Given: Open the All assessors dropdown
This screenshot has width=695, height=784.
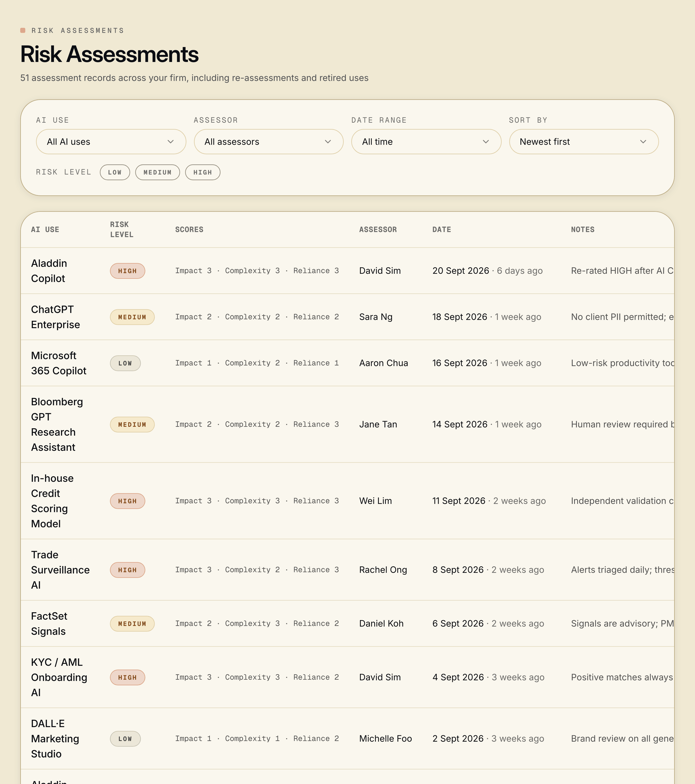Looking at the screenshot, I should click(x=268, y=142).
